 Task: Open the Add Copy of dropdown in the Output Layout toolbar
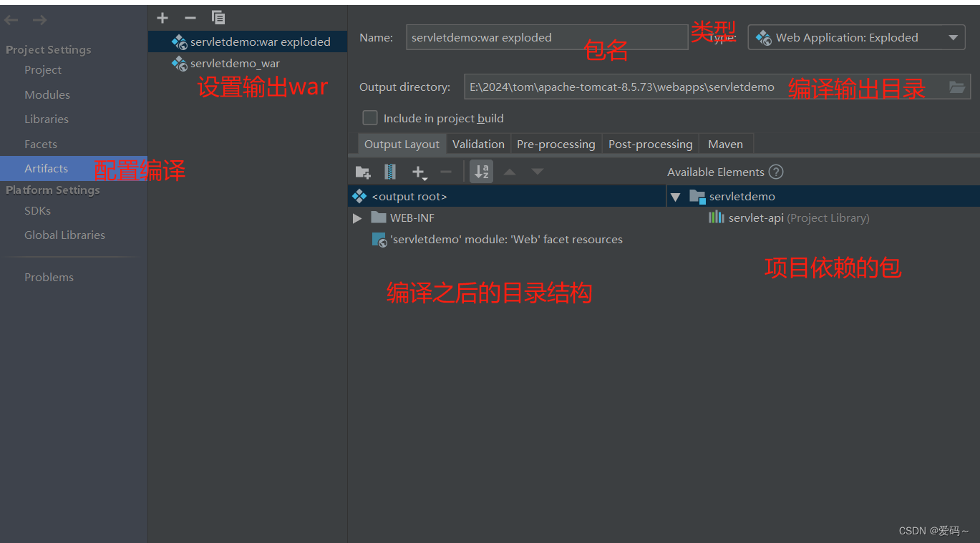(419, 172)
